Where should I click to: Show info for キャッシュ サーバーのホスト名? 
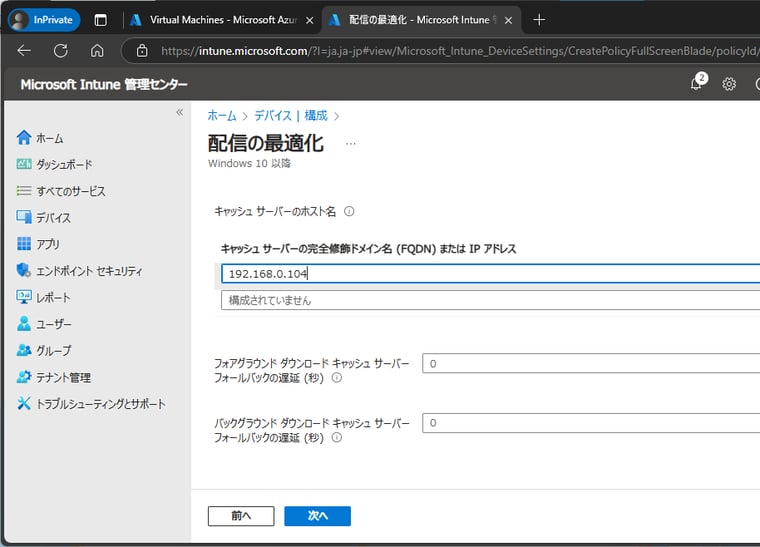[x=349, y=211]
